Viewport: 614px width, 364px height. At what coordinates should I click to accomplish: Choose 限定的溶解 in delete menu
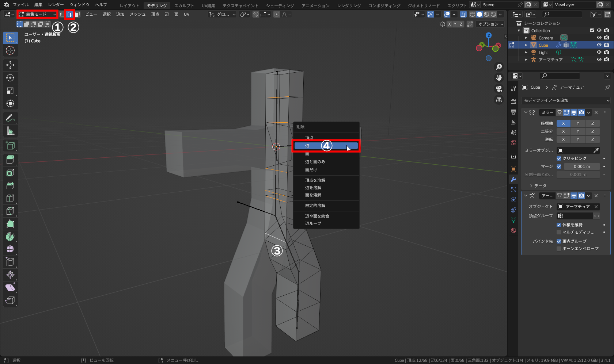point(326,206)
